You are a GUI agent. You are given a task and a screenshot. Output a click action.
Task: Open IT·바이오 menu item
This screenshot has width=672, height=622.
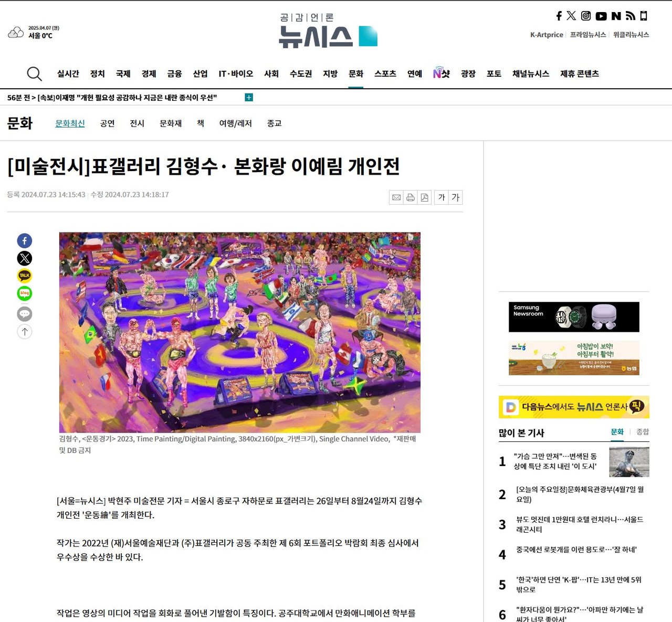(x=236, y=74)
